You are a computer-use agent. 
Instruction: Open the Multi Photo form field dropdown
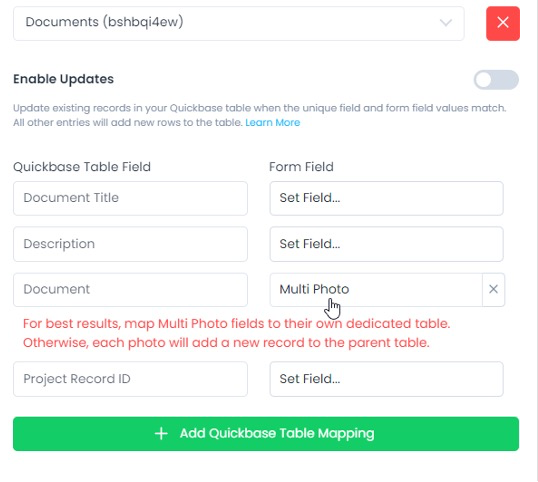coord(376,290)
